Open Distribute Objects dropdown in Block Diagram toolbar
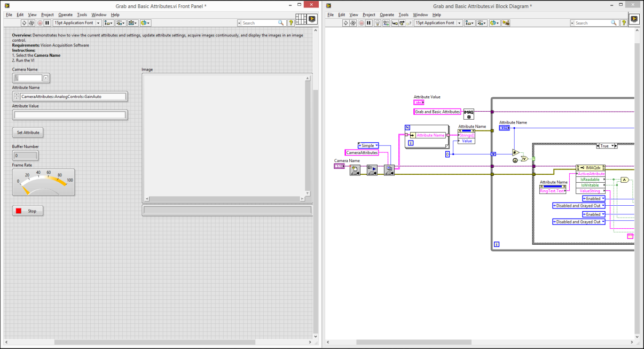This screenshot has height=349, width=644. tap(482, 23)
